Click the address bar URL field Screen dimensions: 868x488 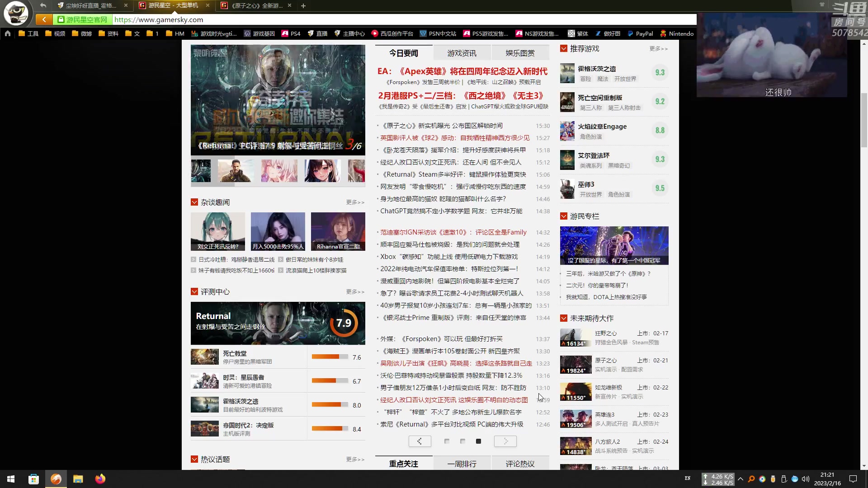coord(404,19)
